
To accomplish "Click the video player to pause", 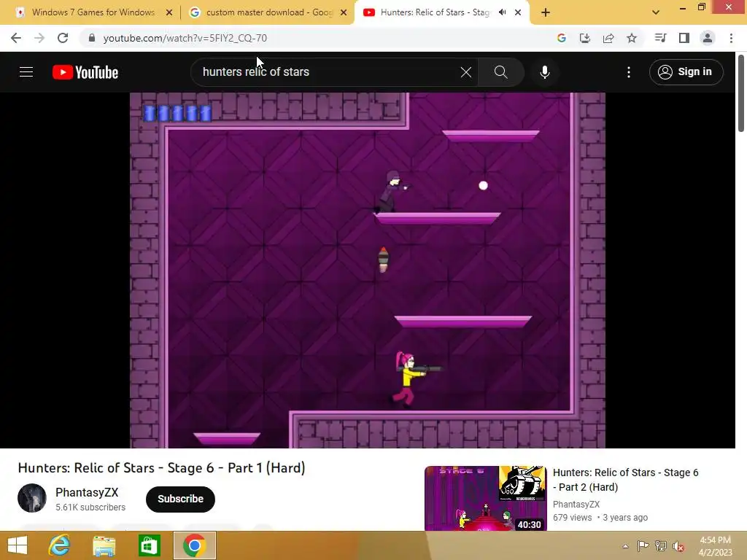I will (368, 270).
